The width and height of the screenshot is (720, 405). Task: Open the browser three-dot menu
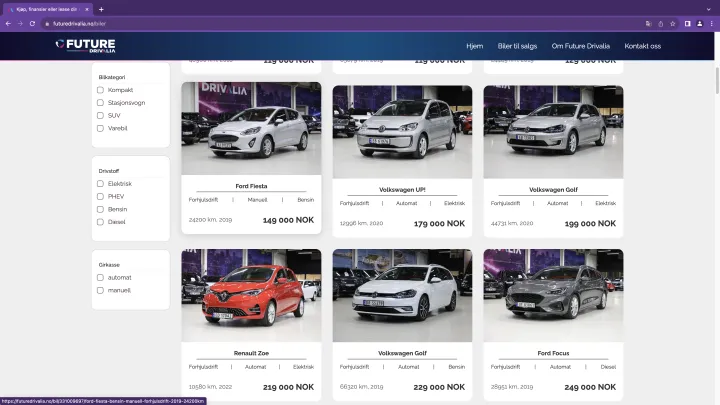(x=711, y=23)
